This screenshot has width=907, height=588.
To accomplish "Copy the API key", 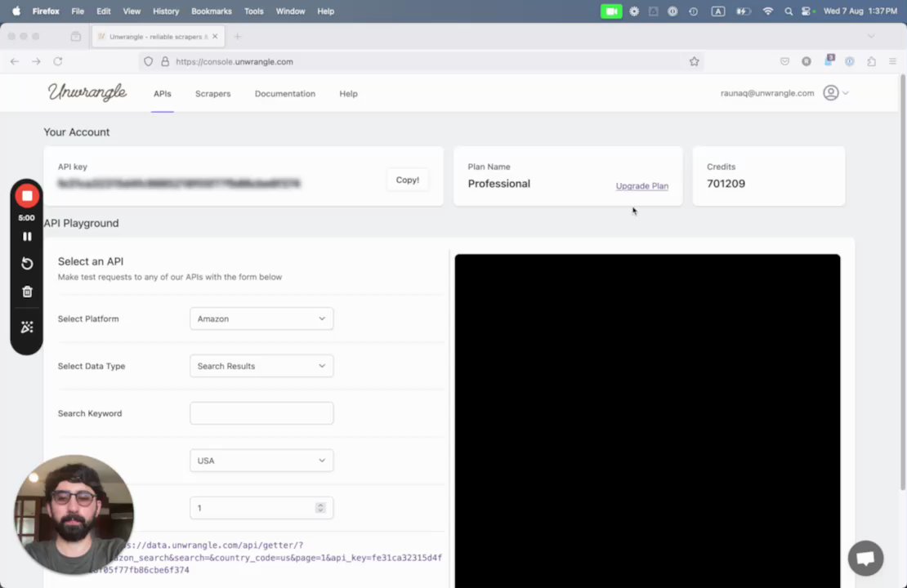I will (407, 180).
